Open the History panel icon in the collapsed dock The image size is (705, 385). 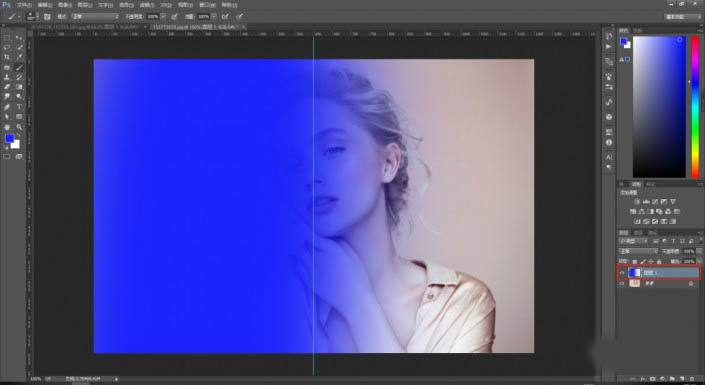pyautogui.click(x=609, y=36)
